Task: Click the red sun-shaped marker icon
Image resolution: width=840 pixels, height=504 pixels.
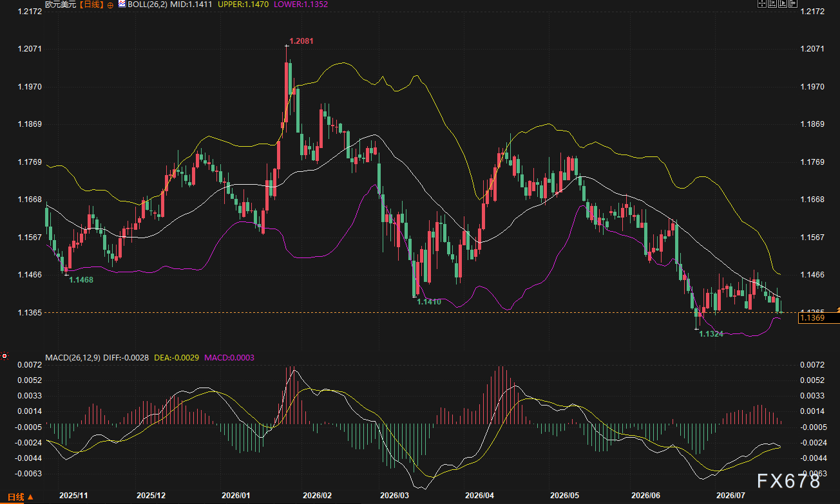Action: point(5,355)
